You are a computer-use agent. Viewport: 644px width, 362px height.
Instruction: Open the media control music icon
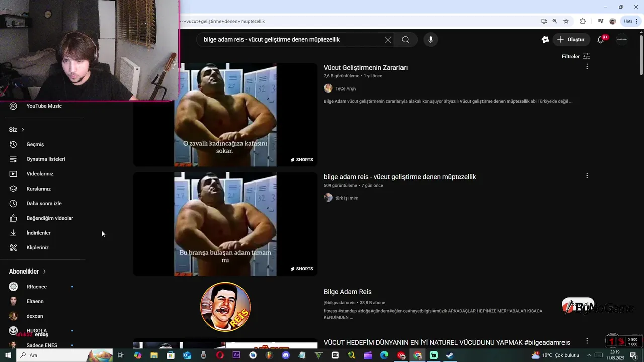coord(601,21)
